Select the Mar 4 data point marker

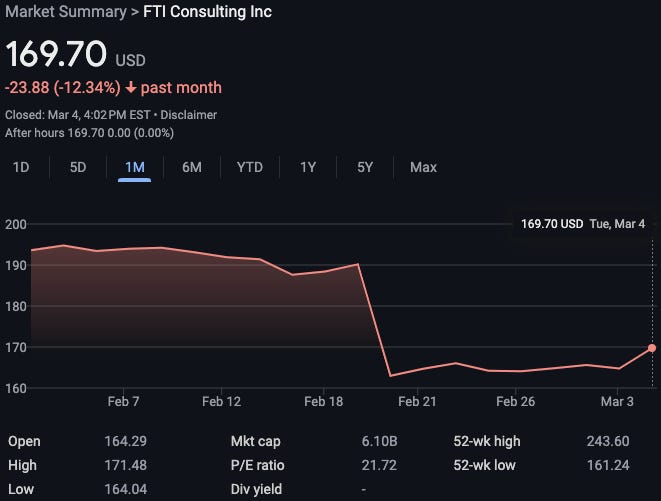tap(652, 348)
